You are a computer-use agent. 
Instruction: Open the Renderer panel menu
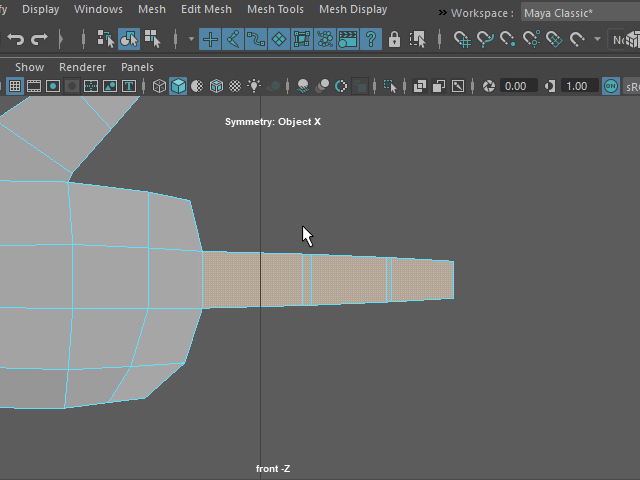coord(82,67)
